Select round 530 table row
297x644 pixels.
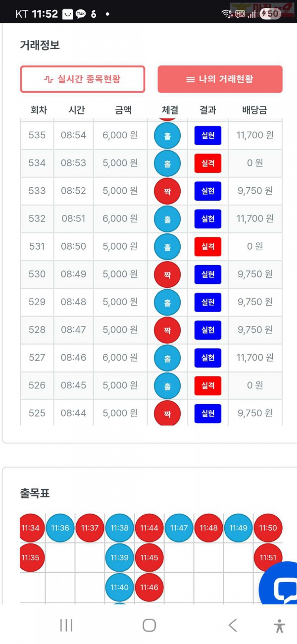(x=151, y=274)
